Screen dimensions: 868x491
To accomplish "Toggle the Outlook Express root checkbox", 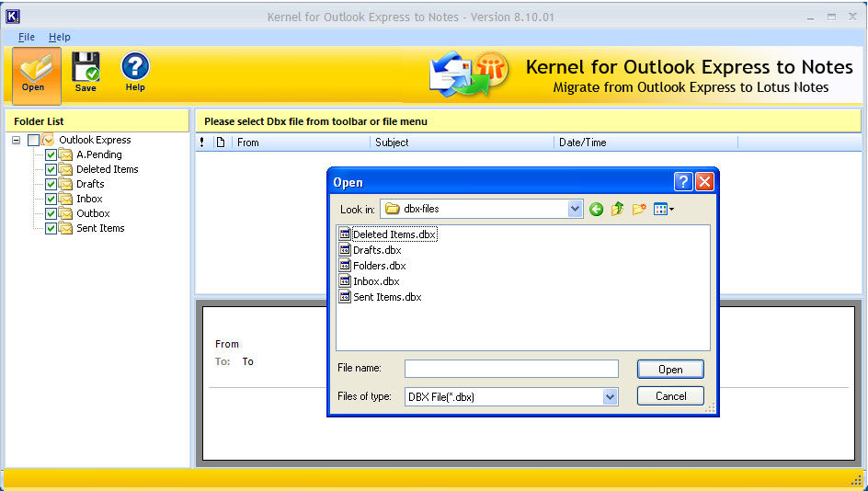I will click(34, 140).
